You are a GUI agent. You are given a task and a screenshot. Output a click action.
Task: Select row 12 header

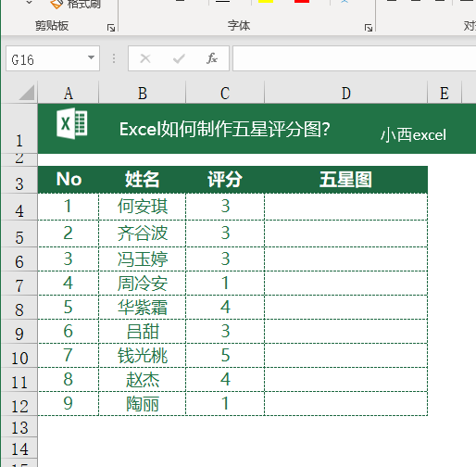(x=19, y=403)
